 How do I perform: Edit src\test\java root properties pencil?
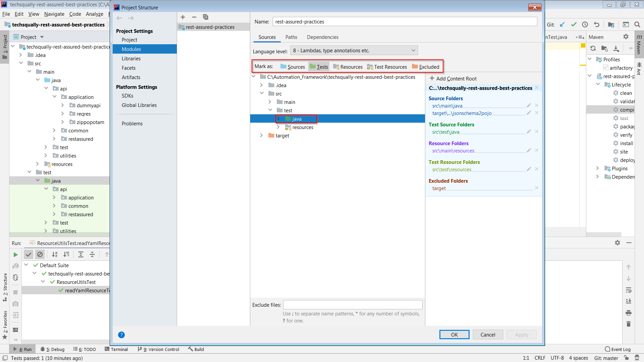click(x=529, y=132)
